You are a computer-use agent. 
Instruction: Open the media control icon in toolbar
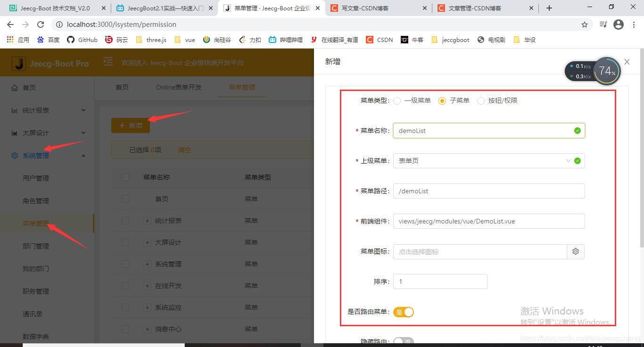tap(603, 25)
